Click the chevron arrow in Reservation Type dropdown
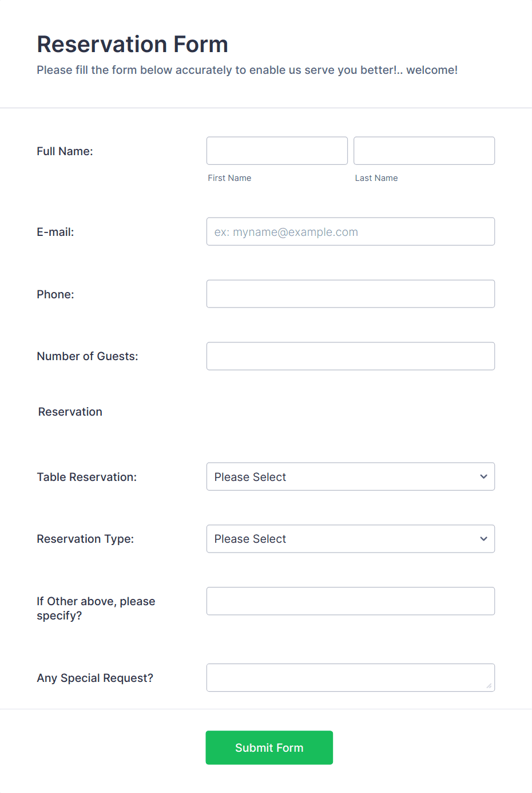532x793 pixels. click(x=483, y=539)
